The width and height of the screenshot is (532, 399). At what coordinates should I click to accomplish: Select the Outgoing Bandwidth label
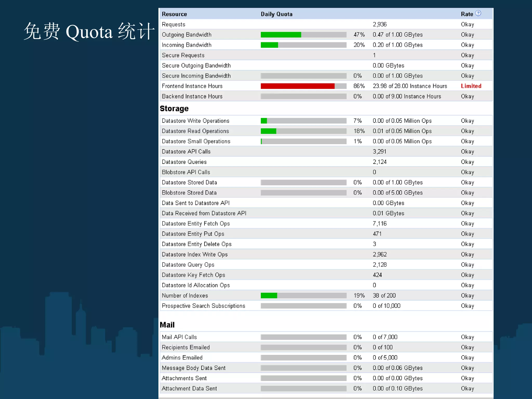pos(187,35)
